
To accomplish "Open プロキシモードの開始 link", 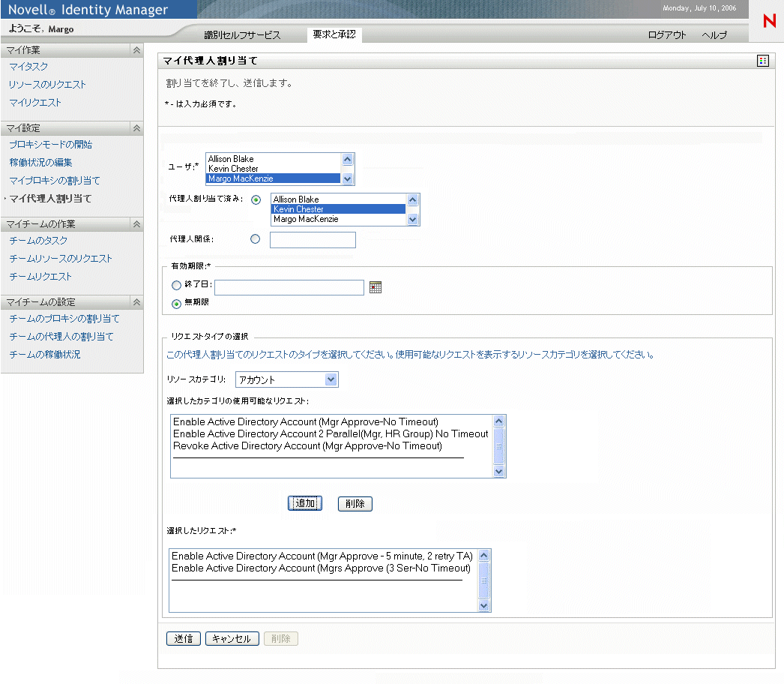I will click(50, 145).
